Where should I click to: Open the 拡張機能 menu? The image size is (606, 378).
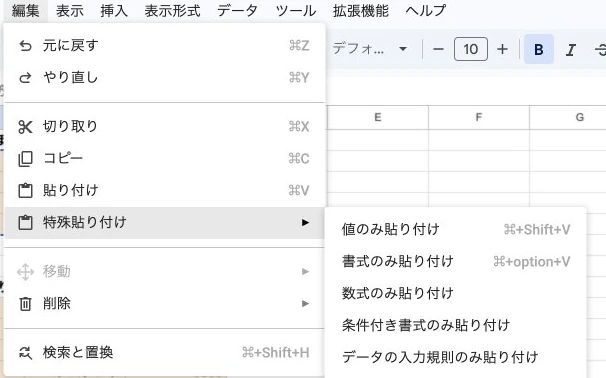[x=361, y=10]
